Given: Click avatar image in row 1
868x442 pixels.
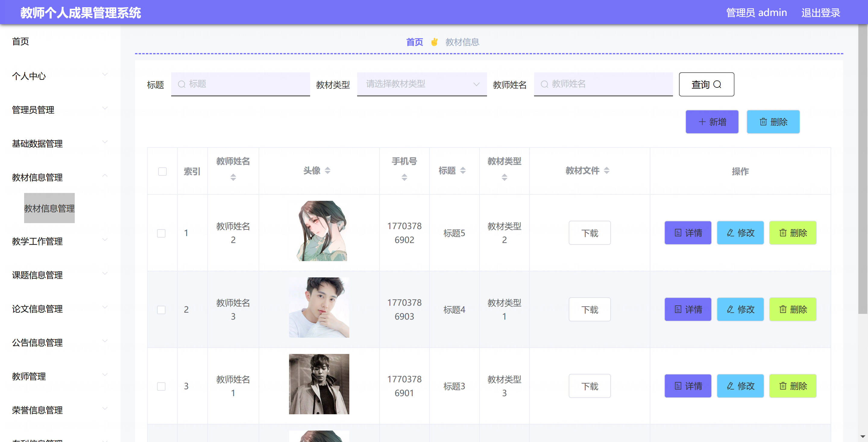Looking at the screenshot, I should pos(319,231).
